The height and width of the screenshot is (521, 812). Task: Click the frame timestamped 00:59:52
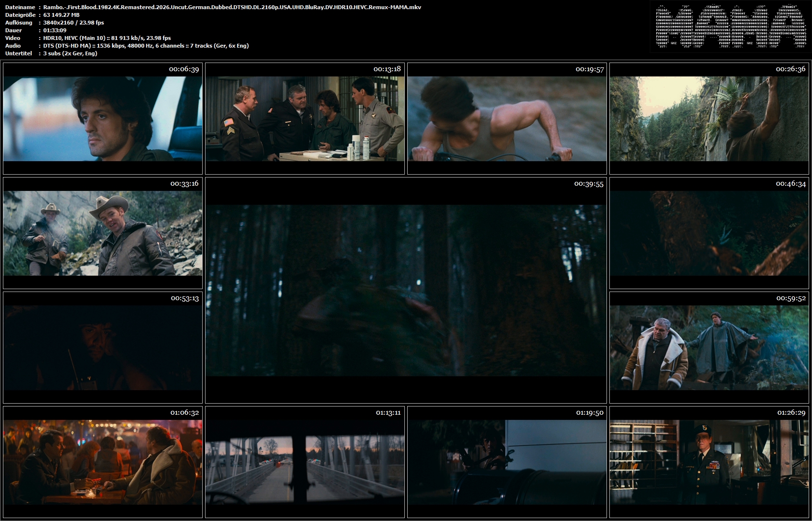(709, 347)
